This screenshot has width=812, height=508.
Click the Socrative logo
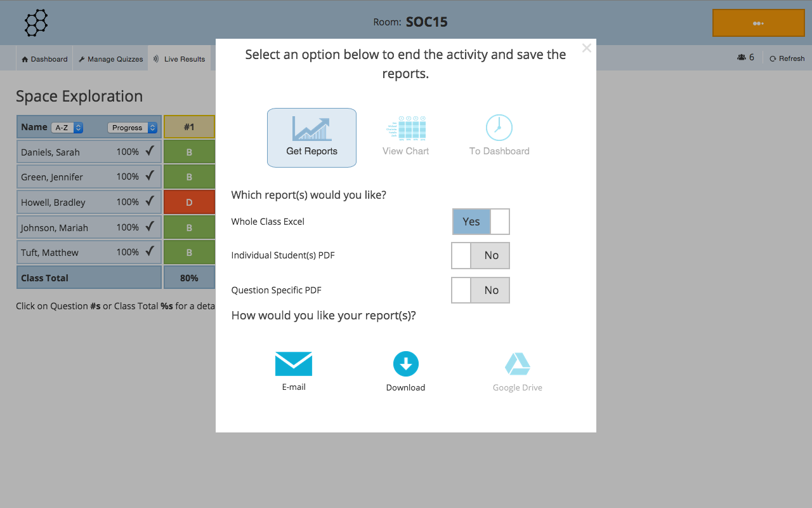click(x=36, y=22)
